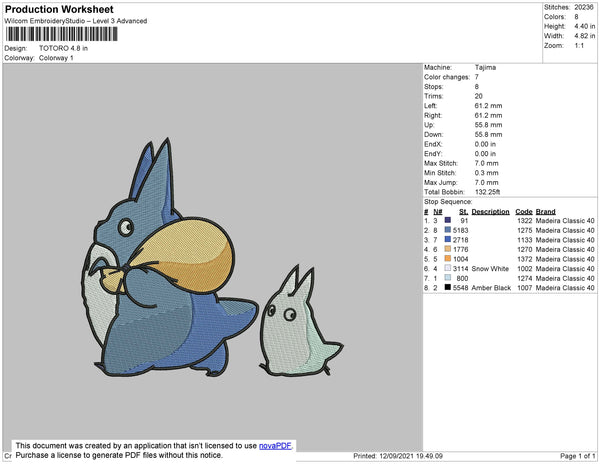Click the stitches count '20236'
Viewport: 600px width, 464px height.
tap(584, 7)
